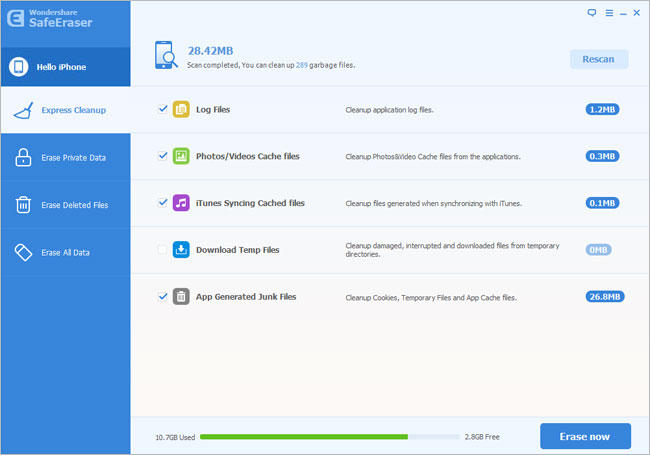This screenshot has width=650, height=455.
Task: Click the 28.42MB total size text
Action: (x=211, y=51)
